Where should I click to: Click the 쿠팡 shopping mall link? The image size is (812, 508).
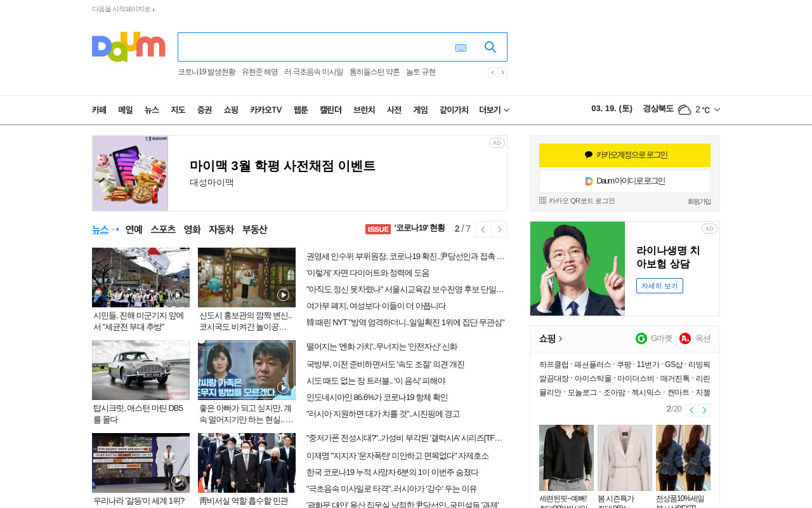(x=623, y=364)
